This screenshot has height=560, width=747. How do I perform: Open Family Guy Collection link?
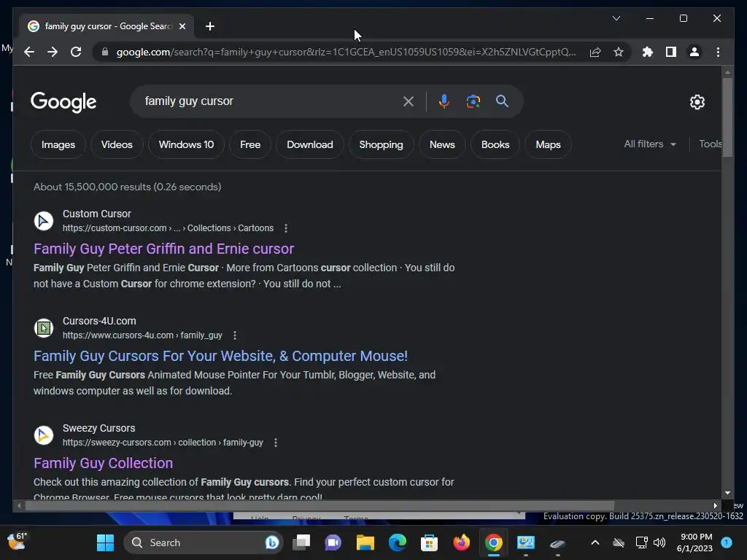click(104, 463)
